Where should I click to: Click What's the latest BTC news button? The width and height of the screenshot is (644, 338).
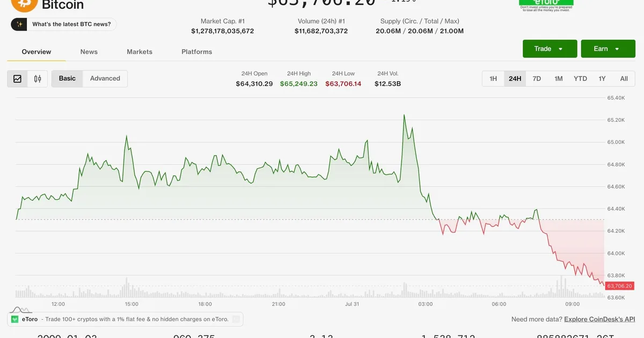pos(64,24)
